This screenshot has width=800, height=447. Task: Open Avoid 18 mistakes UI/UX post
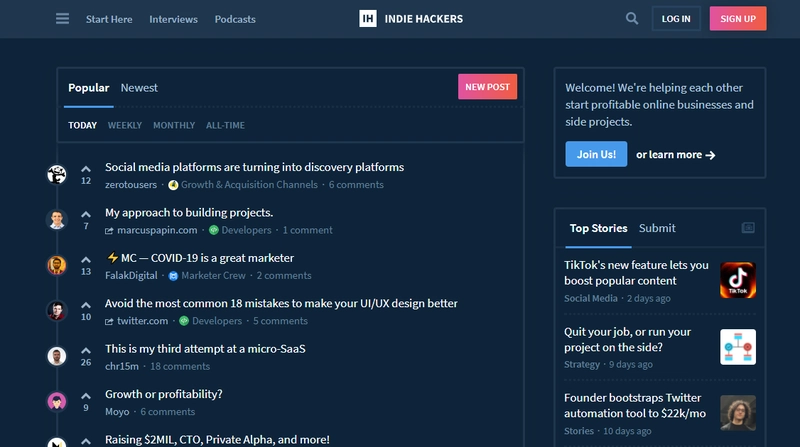(x=281, y=304)
